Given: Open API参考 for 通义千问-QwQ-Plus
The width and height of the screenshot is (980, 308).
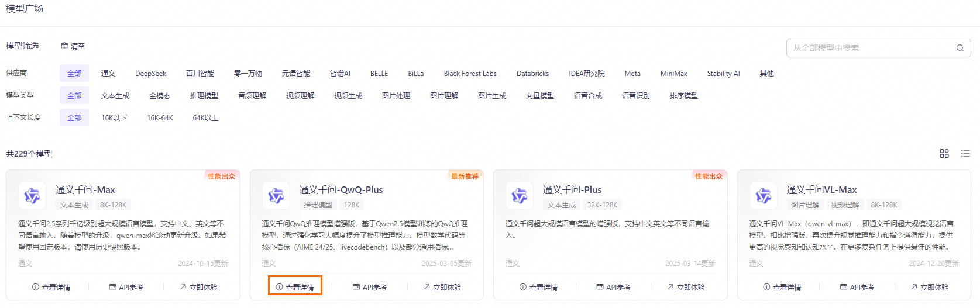Looking at the screenshot, I should pyautogui.click(x=370, y=288).
